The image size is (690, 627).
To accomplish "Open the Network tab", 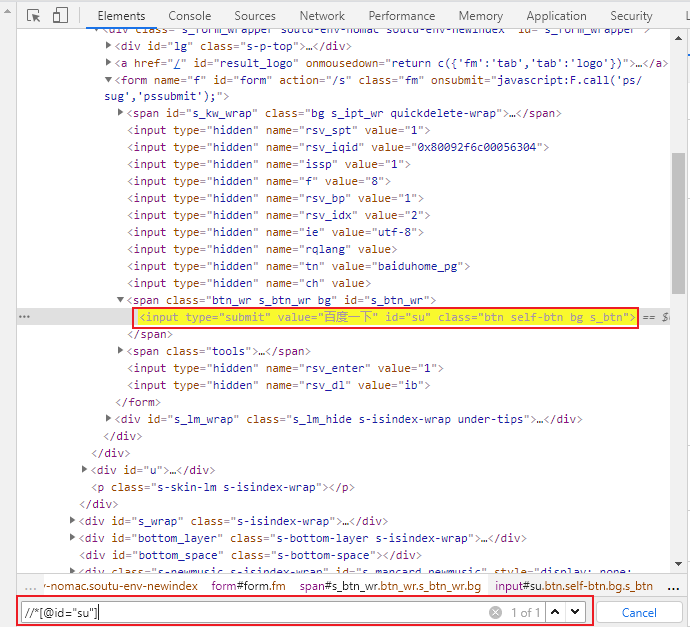I will 322,16.
